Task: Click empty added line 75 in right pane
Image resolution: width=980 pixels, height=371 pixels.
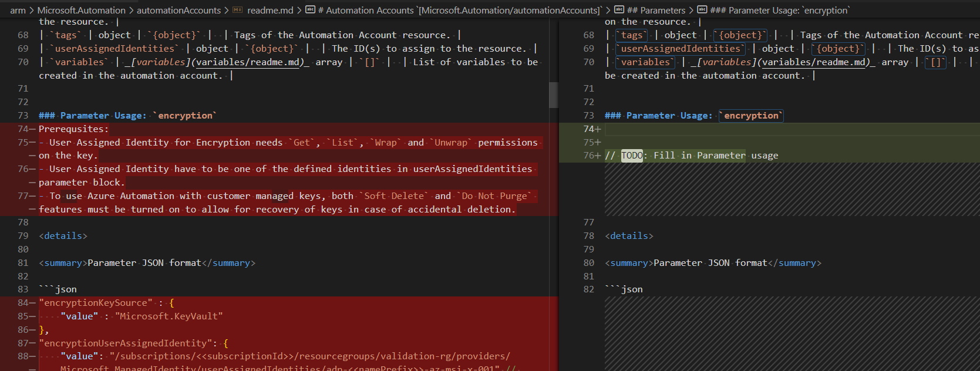Action: [x=792, y=143]
